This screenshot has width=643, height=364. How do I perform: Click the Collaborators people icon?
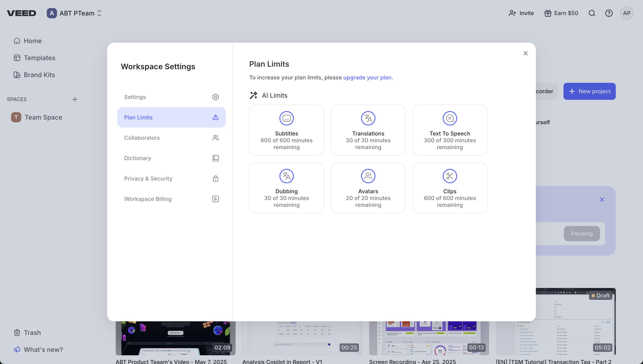pyautogui.click(x=215, y=138)
